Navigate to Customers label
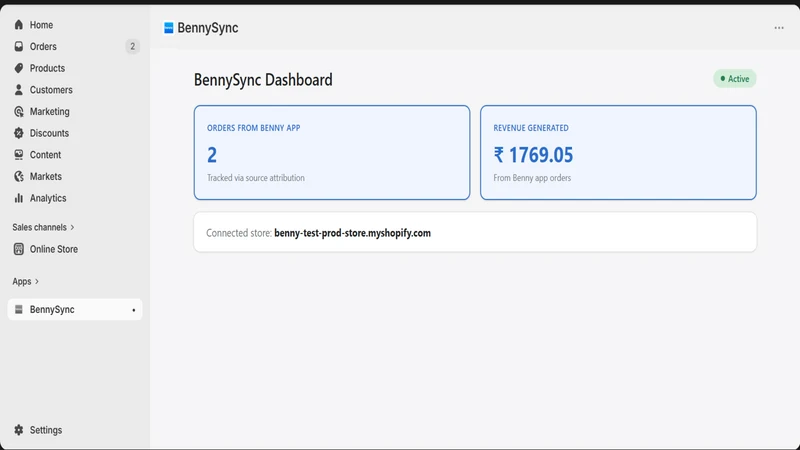800x450 pixels. [51, 90]
